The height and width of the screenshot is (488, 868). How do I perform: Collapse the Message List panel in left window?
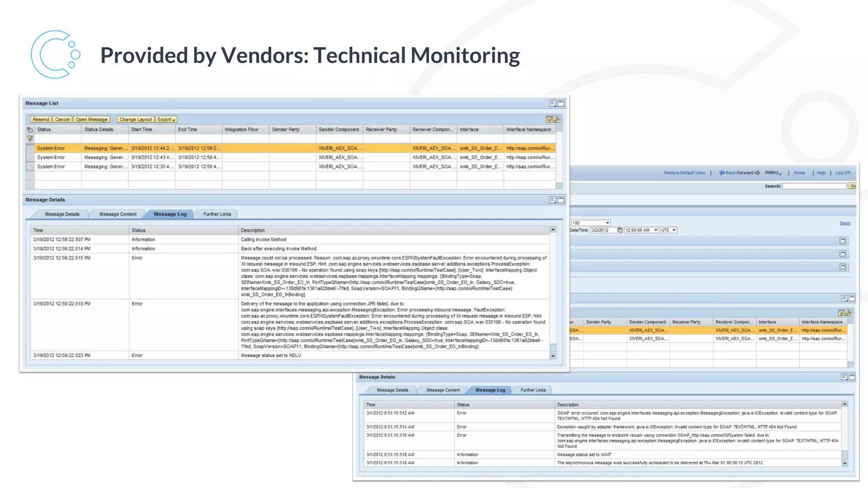[561, 103]
